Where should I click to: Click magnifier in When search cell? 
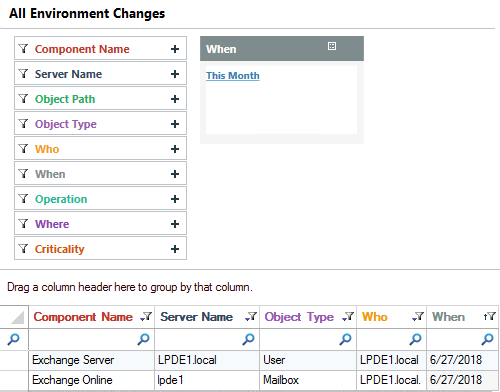pyautogui.click(x=487, y=339)
